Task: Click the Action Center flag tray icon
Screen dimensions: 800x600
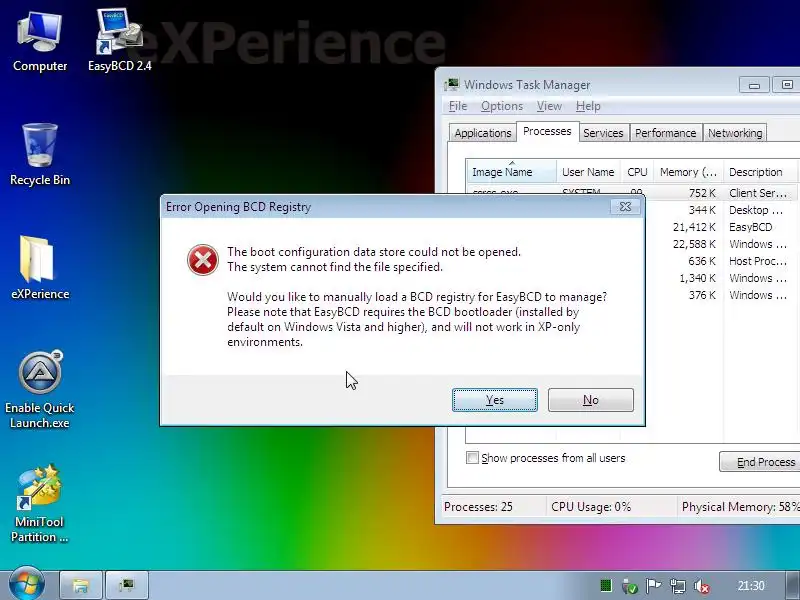Action: (x=654, y=586)
